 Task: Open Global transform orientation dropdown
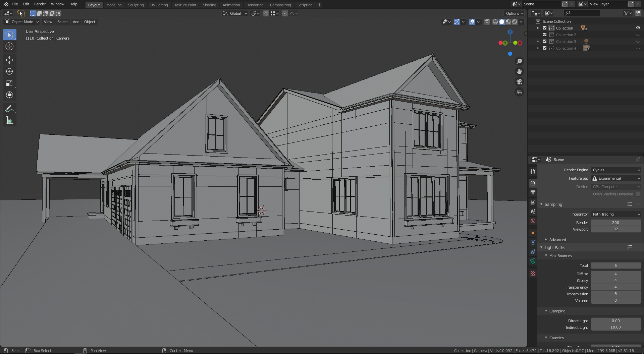[x=235, y=14]
